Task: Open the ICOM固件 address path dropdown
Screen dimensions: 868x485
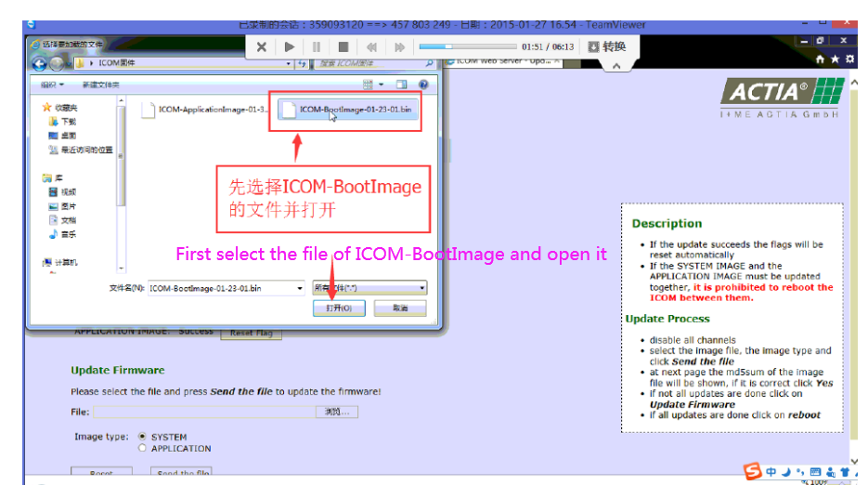Action: (x=289, y=63)
